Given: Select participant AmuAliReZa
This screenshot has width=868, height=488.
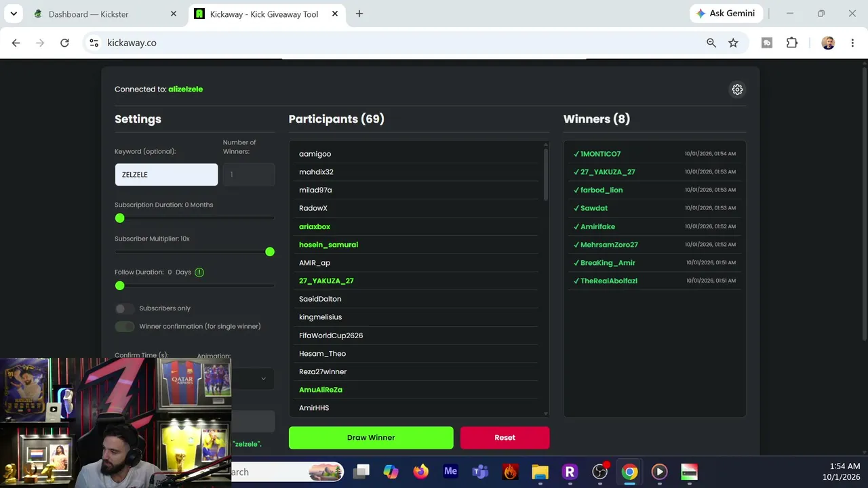Looking at the screenshot, I should (321, 390).
